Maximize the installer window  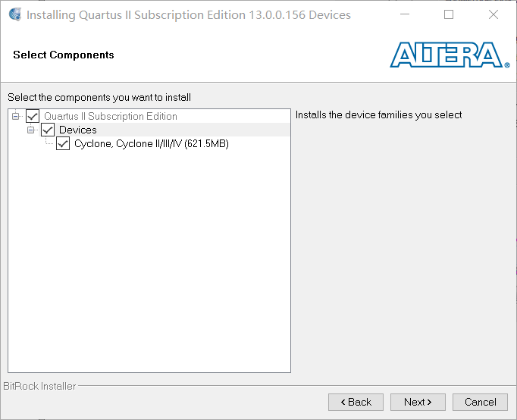(x=449, y=15)
